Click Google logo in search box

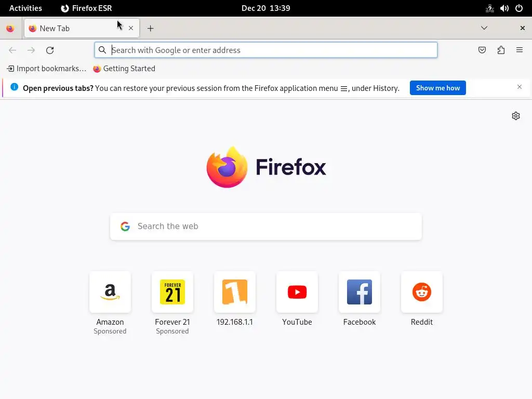pyautogui.click(x=125, y=227)
